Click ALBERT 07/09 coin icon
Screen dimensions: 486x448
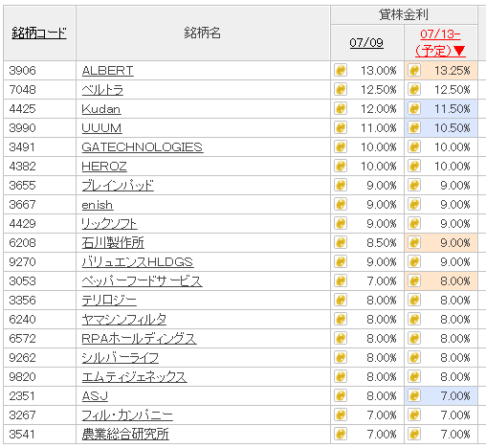341,70
